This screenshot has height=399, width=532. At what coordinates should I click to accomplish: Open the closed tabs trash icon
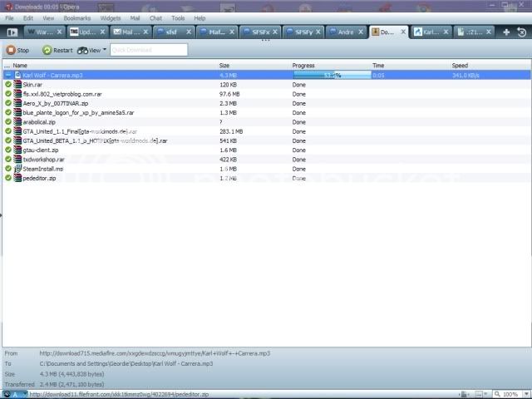coord(522,32)
